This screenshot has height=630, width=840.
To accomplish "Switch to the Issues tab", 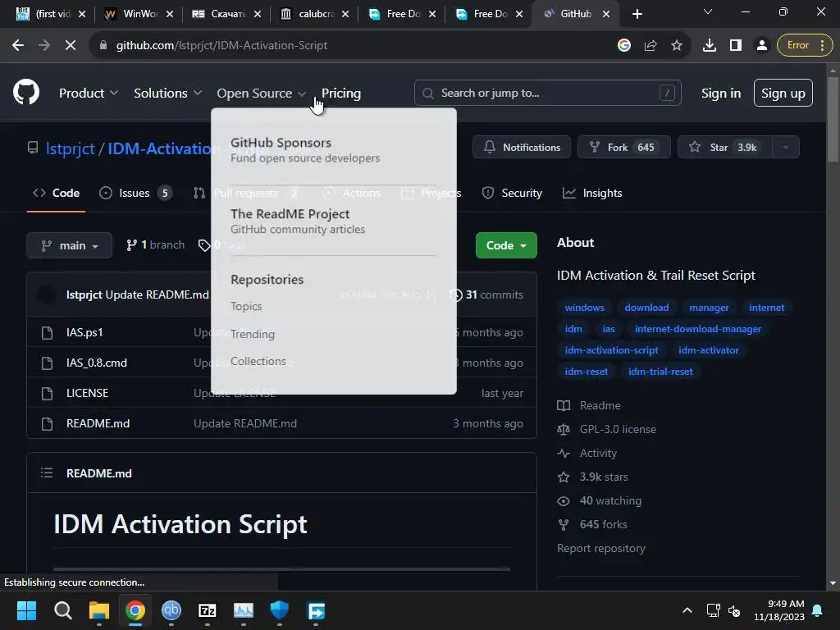I will (x=136, y=194).
